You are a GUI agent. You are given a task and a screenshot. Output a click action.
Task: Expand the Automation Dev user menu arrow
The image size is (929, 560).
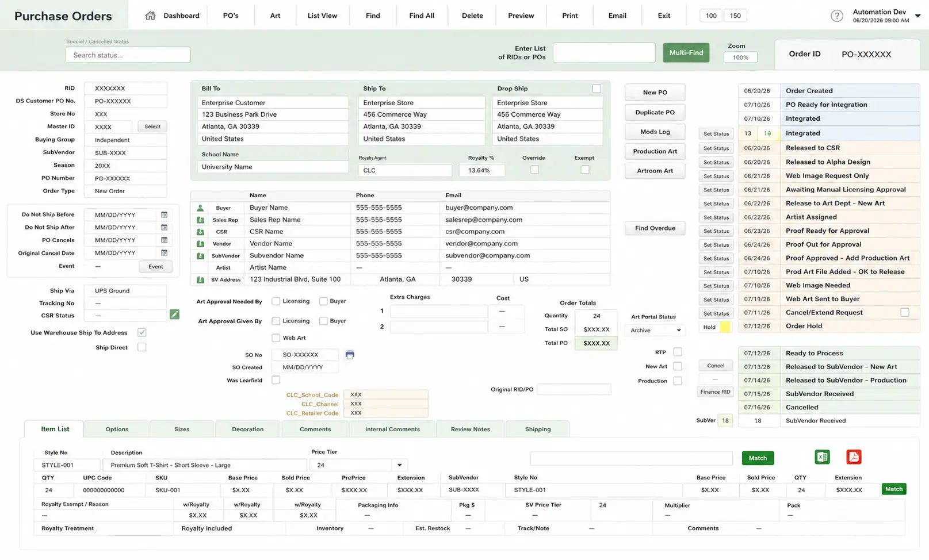tap(918, 16)
